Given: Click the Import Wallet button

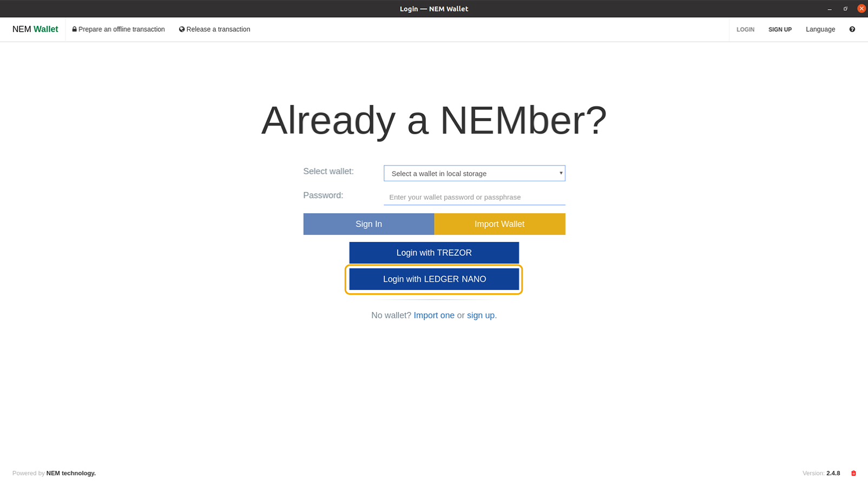Looking at the screenshot, I should coord(499,224).
